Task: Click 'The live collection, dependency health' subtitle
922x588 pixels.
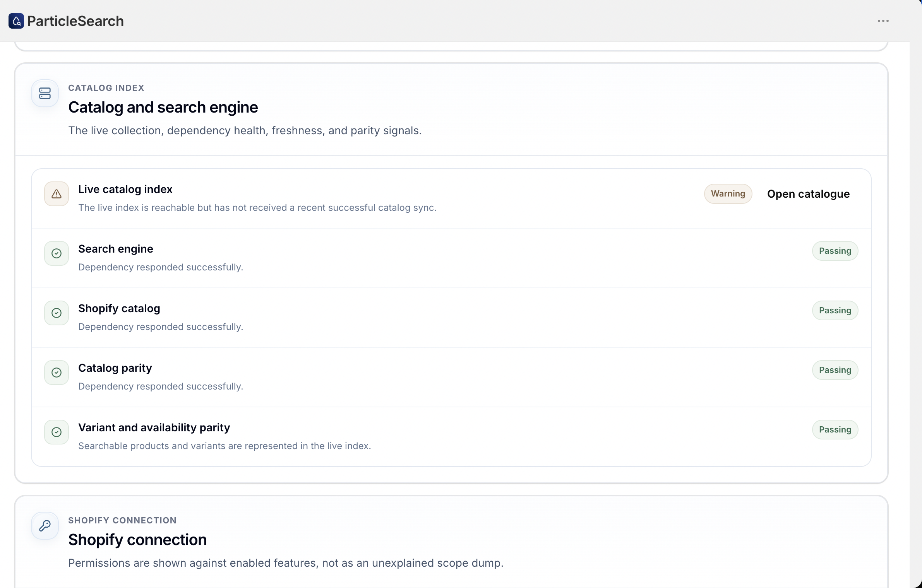Action: [x=245, y=130]
